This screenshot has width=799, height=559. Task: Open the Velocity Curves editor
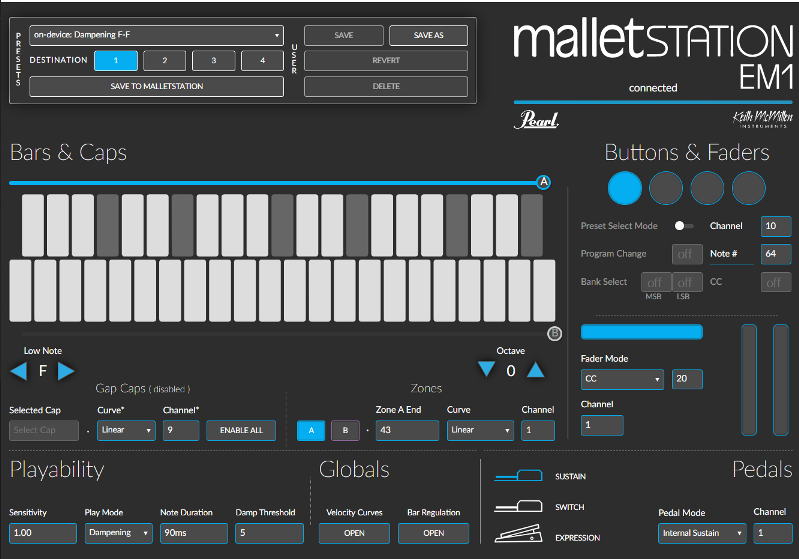point(354,533)
